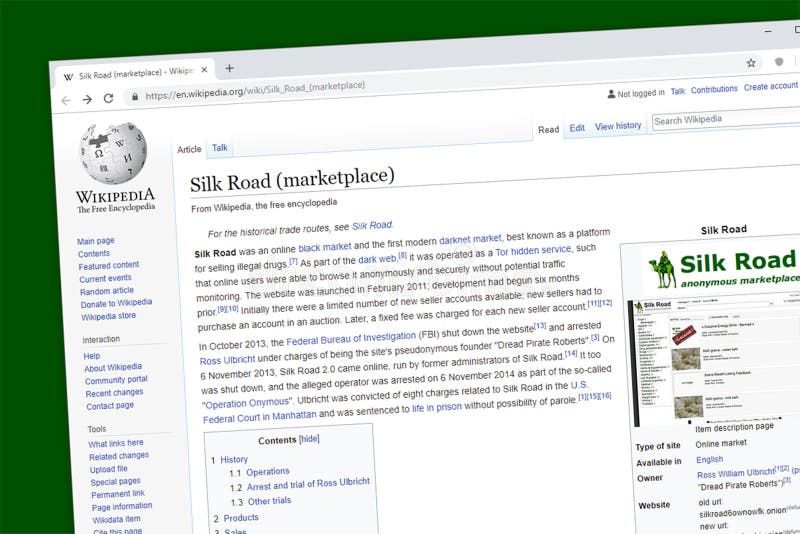Follow the dark web link
The width and height of the screenshot is (800, 534).
click(378, 259)
